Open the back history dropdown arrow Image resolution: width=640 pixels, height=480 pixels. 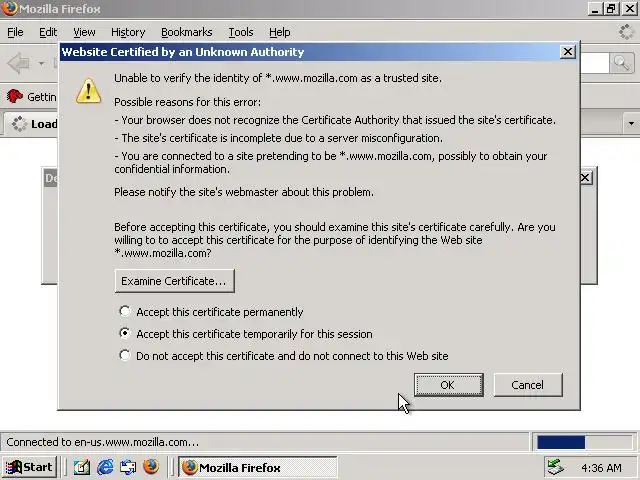pos(41,64)
